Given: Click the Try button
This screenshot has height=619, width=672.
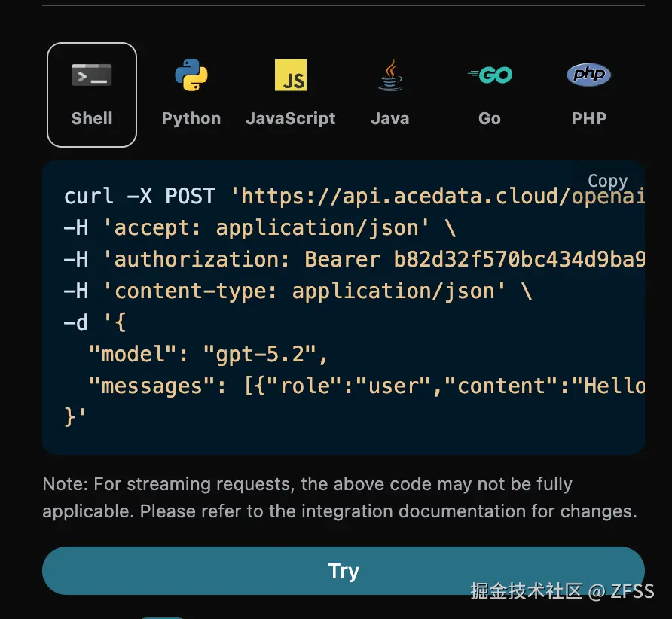Looking at the screenshot, I should pyautogui.click(x=344, y=571).
